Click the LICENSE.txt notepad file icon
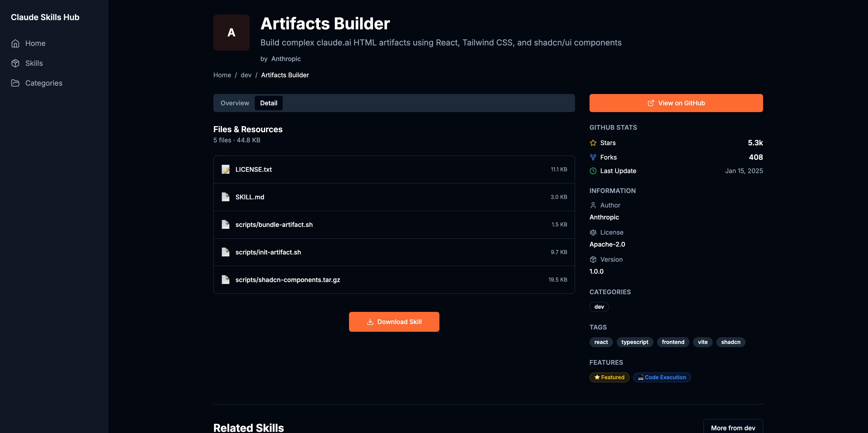This screenshot has height=433, width=868. 225,169
